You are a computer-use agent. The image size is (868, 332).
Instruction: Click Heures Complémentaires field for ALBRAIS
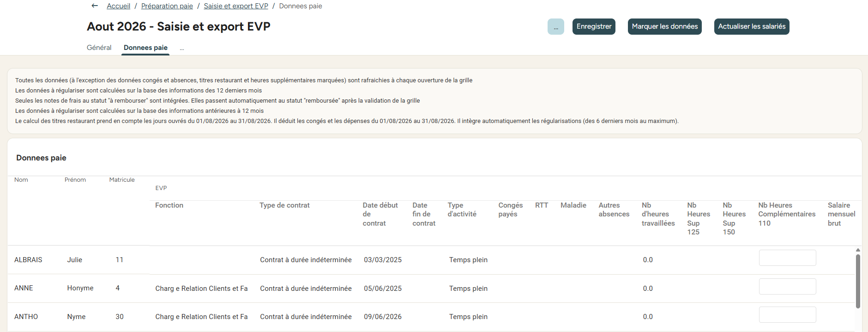pyautogui.click(x=788, y=258)
